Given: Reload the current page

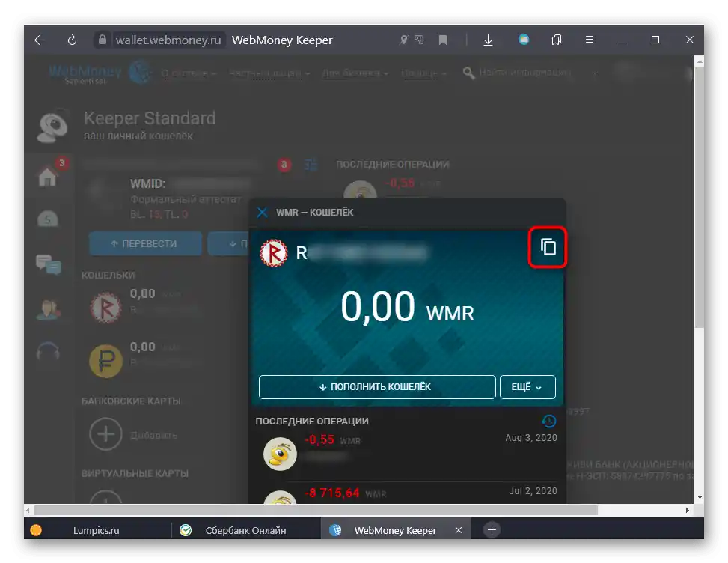Looking at the screenshot, I should click(72, 40).
